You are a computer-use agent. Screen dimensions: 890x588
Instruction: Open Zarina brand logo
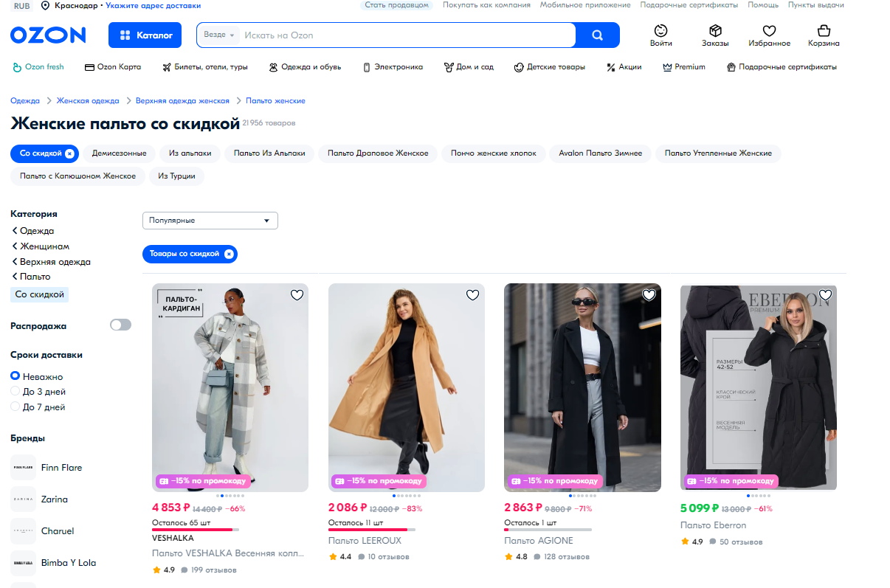click(x=23, y=499)
